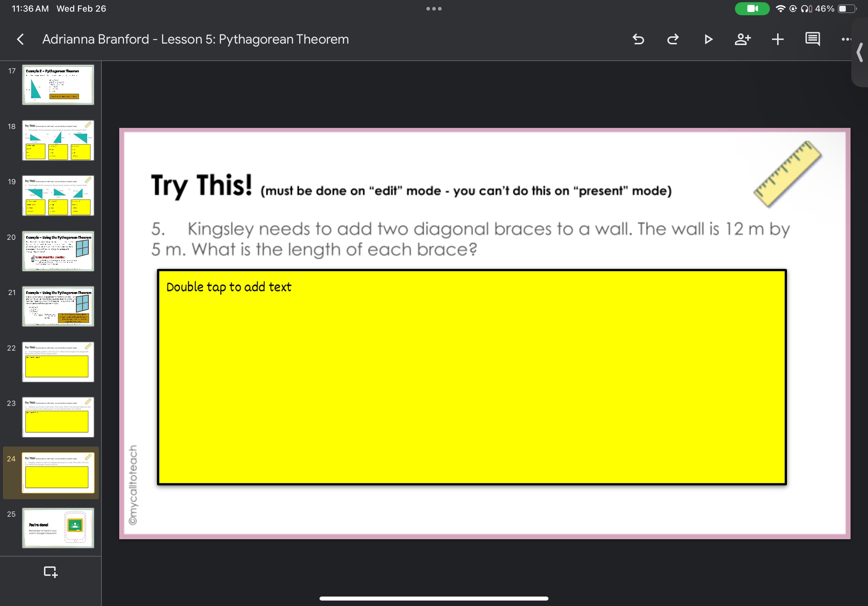
Task: Select slide 24 thumbnail
Action: [x=58, y=472]
